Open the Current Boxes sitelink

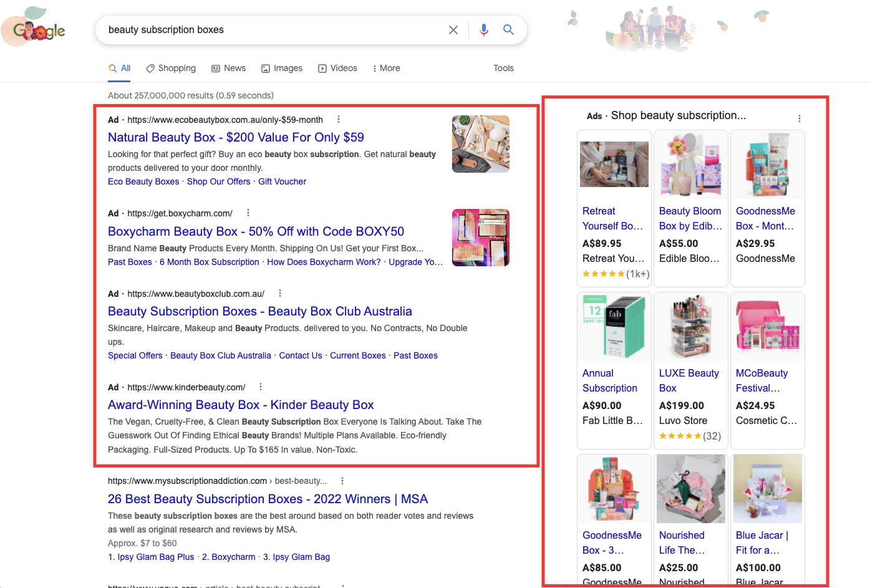pos(358,355)
